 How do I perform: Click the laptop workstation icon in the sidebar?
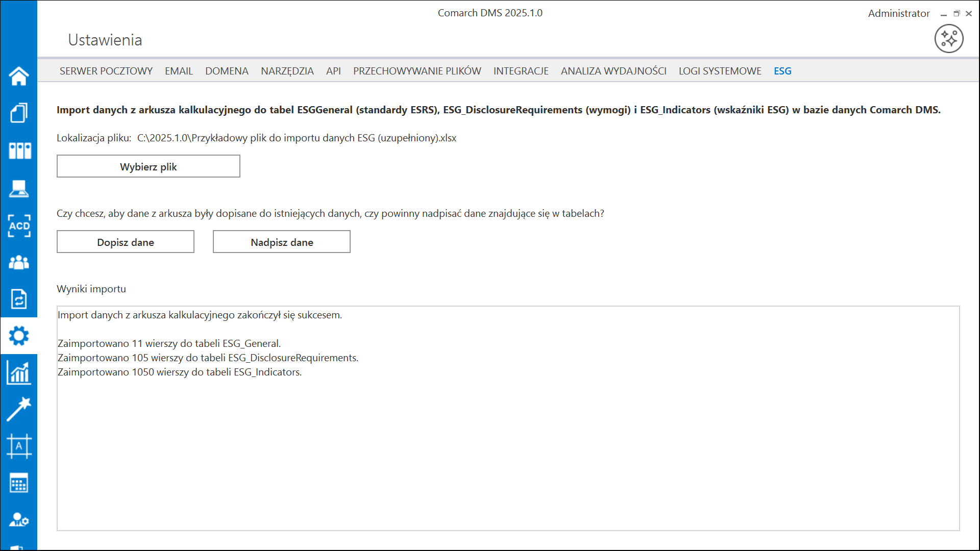pyautogui.click(x=19, y=188)
